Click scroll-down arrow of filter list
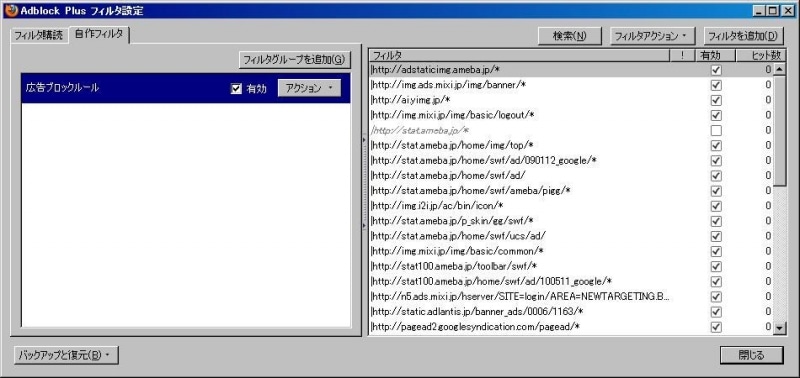The height and width of the screenshot is (378, 800). pos(780,329)
